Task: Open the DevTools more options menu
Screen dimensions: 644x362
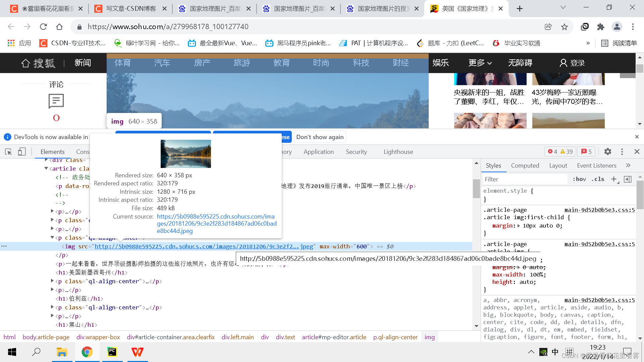Action: pyautogui.click(x=622, y=152)
